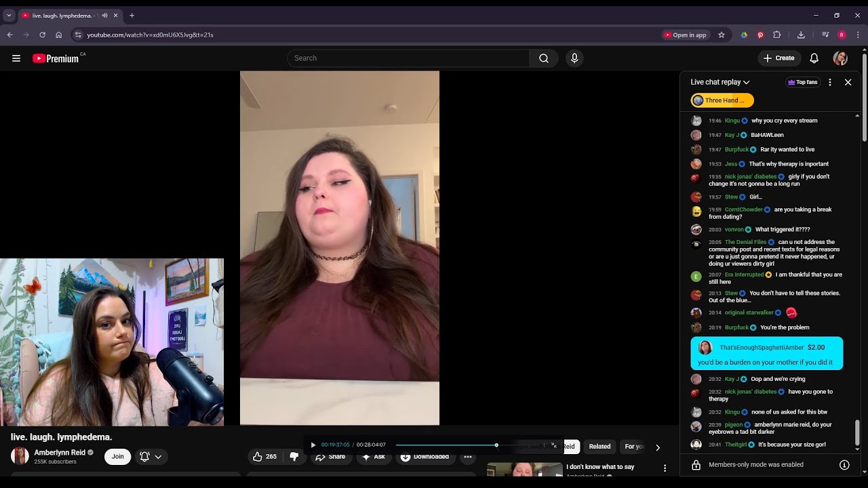Share the video
Screen dimensions: 868x488
tap(330, 457)
